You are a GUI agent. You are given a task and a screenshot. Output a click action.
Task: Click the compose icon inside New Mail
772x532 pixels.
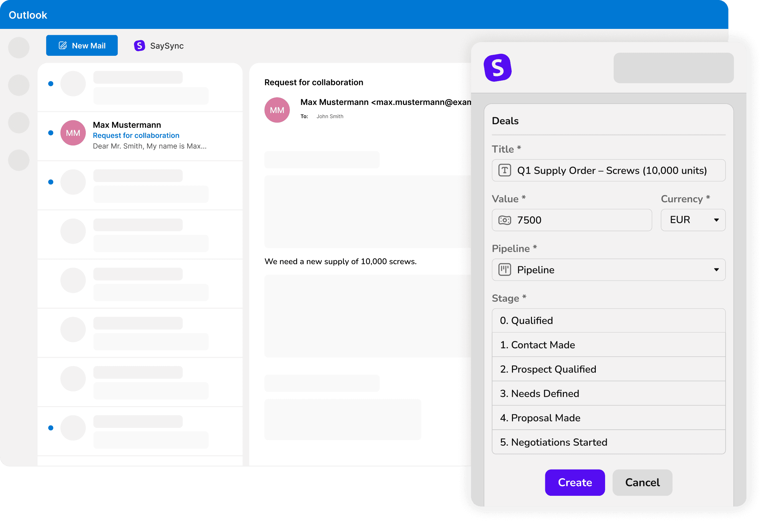(x=63, y=45)
